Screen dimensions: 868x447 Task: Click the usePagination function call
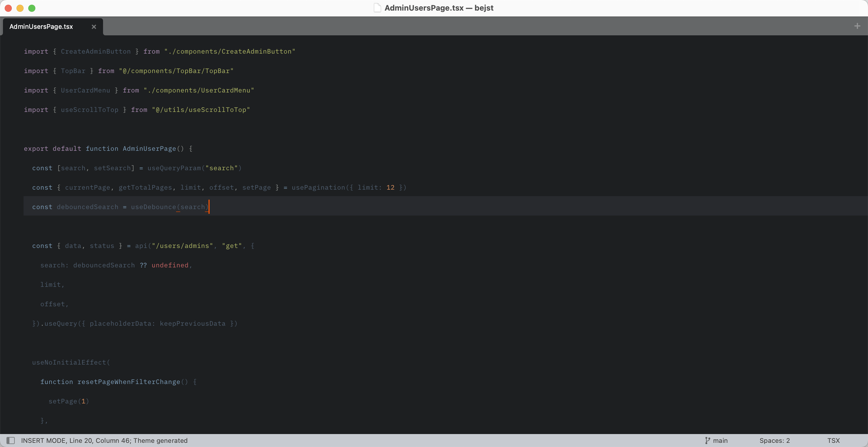(x=318, y=188)
